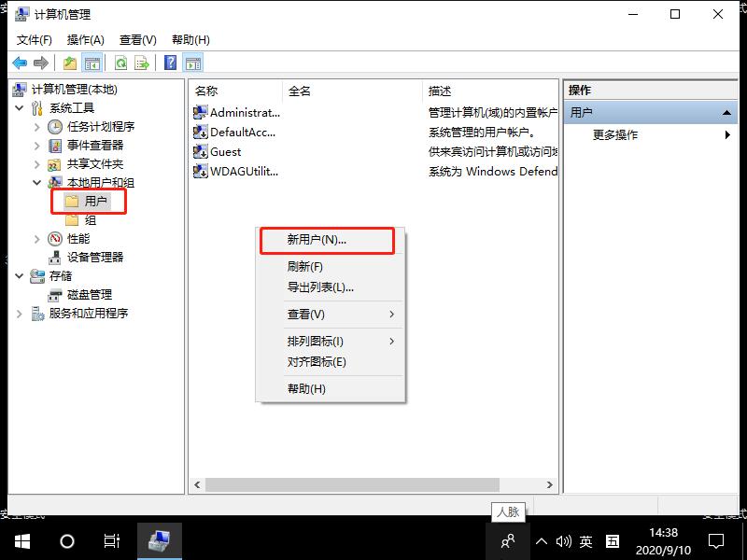The image size is (747, 560).
Task: Toggle the Show/Hide Action Pane toolbar icon
Action: (x=191, y=63)
